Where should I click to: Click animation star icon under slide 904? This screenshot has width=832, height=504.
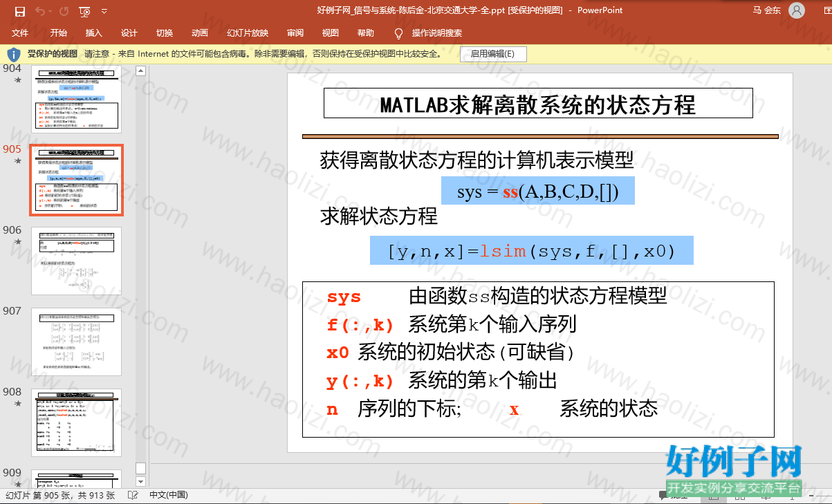click(17, 80)
